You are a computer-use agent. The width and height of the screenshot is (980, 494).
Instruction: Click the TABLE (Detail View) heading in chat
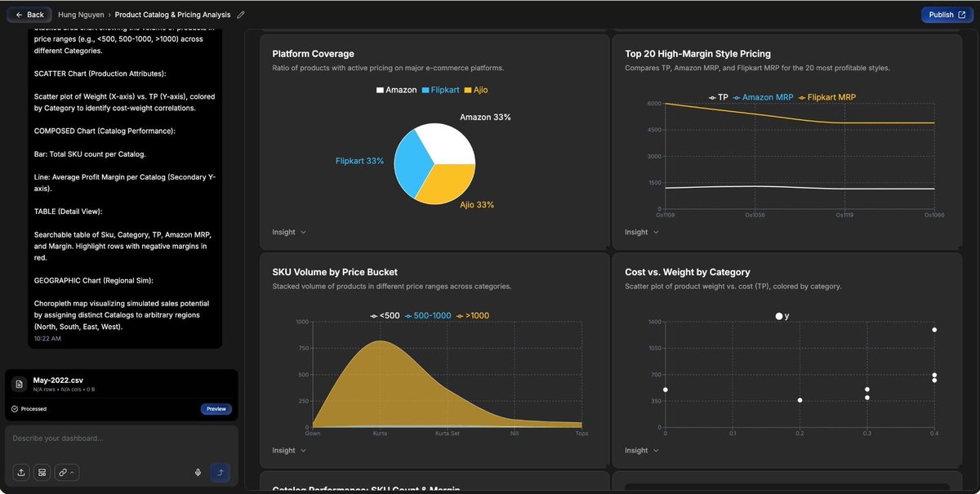tap(69, 211)
